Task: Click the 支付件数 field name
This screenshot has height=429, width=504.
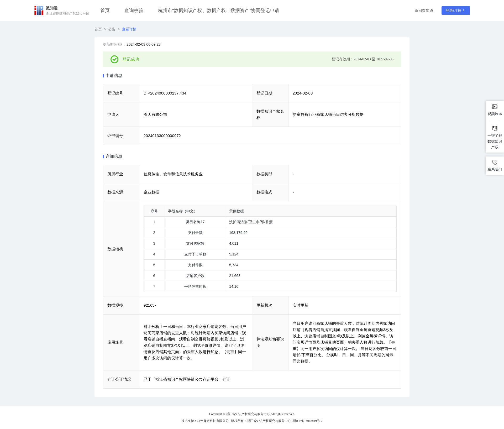Action: pyautogui.click(x=195, y=265)
